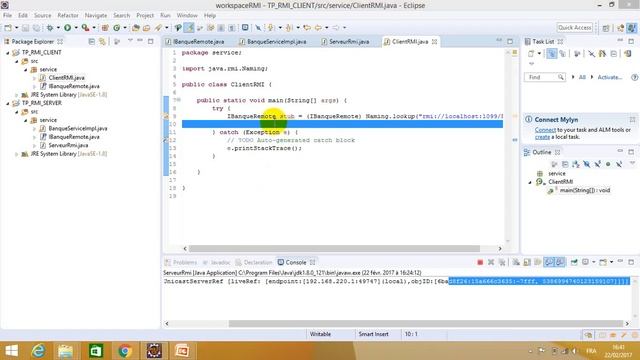This screenshot has height=360, width=640.
Task: Open the Refactor menu
Action: click(x=68, y=16)
